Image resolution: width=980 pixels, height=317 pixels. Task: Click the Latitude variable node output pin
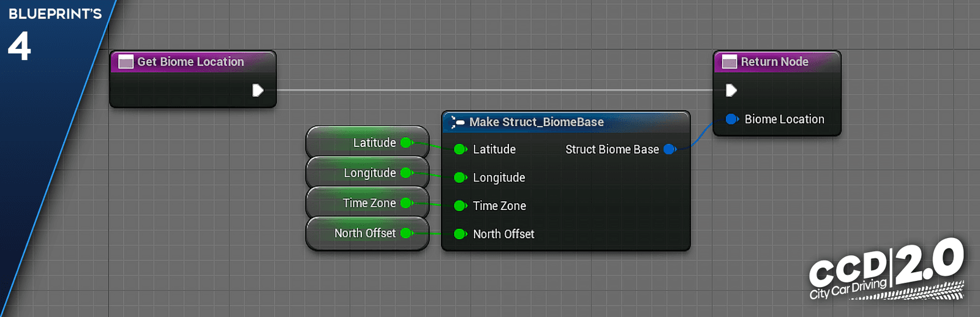tap(407, 143)
